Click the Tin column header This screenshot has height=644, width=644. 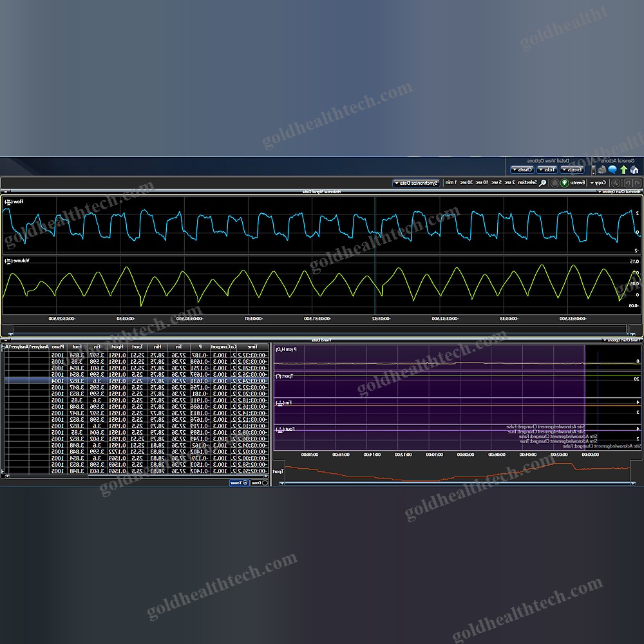click(x=178, y=347)
